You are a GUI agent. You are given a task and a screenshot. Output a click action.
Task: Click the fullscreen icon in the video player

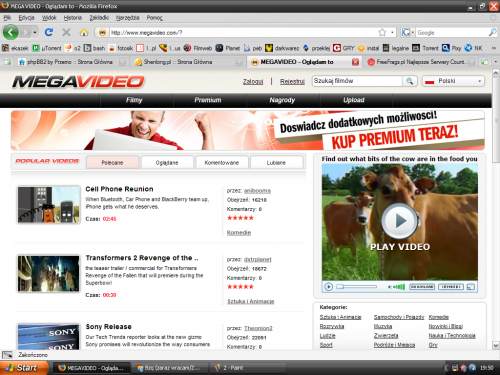coord(471,287)
